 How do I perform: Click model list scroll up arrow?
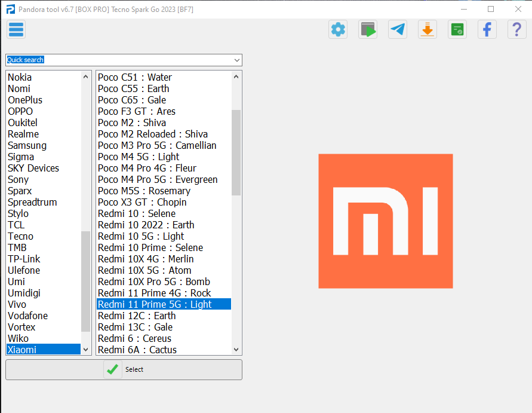coord(236,77)
